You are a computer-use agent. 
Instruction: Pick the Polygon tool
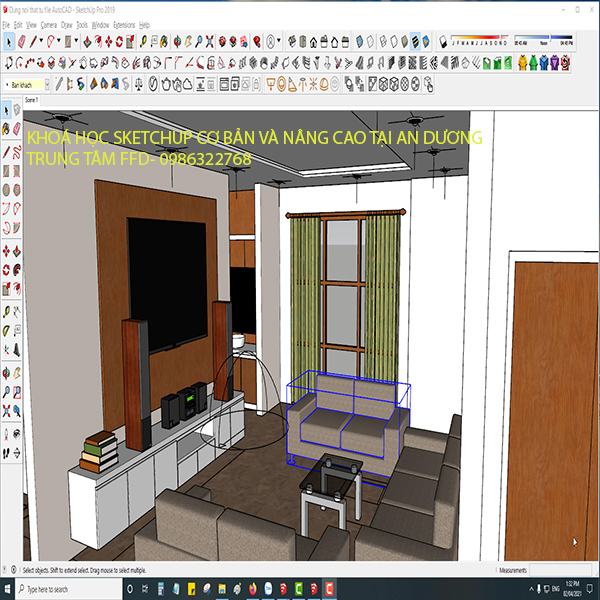tap(17, 189)
